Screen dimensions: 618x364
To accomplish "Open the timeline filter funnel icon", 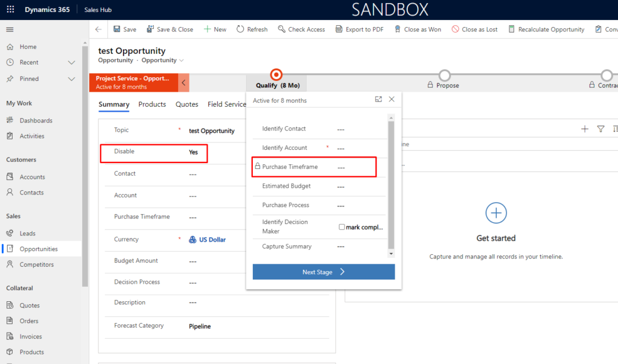I will (600, 129).
